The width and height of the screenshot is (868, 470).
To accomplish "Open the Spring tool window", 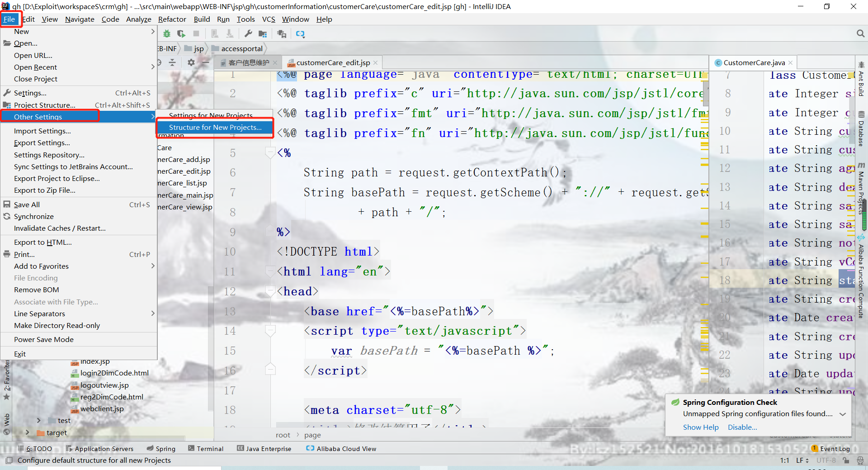I will coord(161,449).
